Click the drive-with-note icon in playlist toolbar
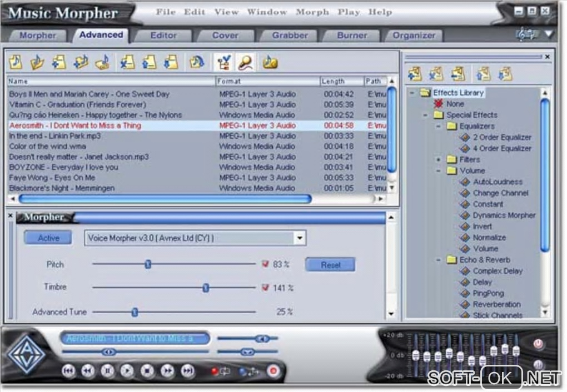Screen dimensions: 567x392 pyautogui.click(x=103, y=62)
